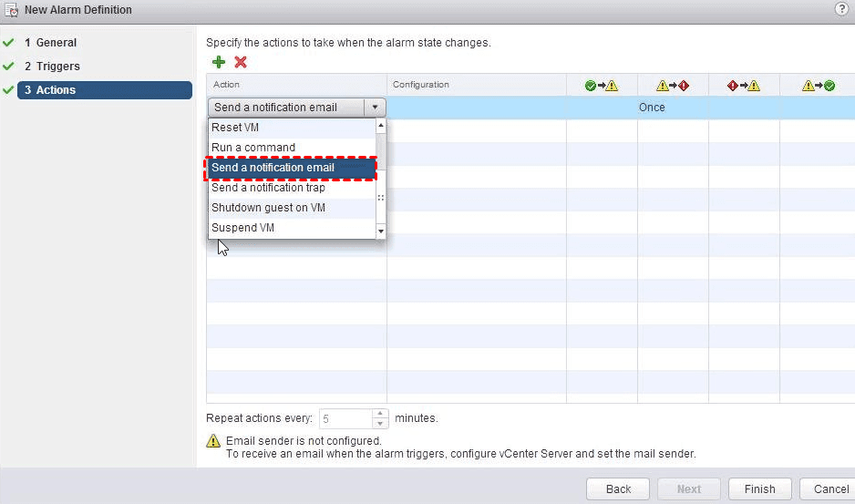Choose 'Reset VM' from the action list
This screenshot has width=855, height=504.
(292, 128)
